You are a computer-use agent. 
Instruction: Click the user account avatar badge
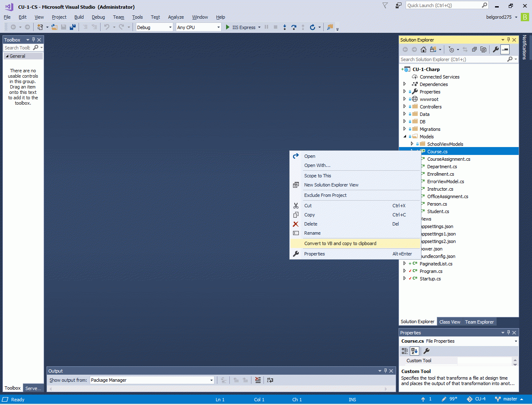click(525, 17)
